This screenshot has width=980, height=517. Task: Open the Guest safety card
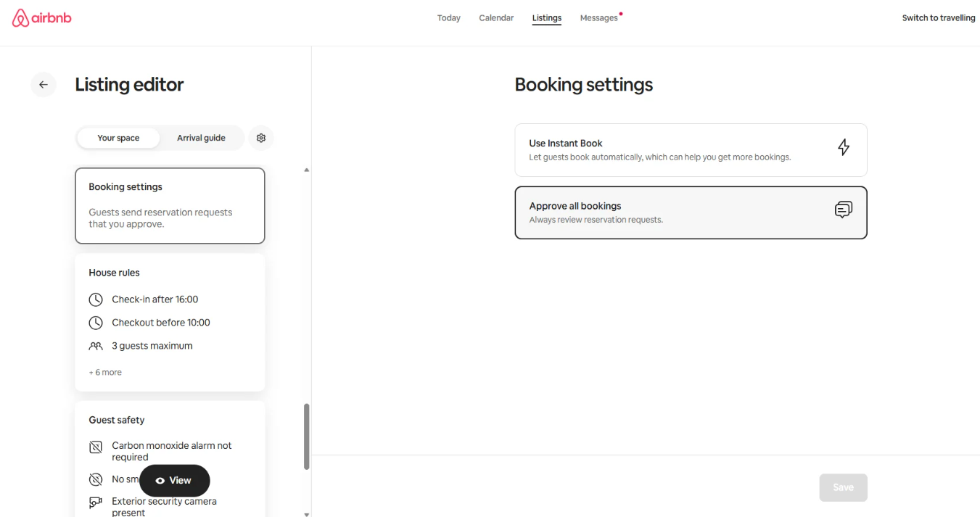pos(170,458)
